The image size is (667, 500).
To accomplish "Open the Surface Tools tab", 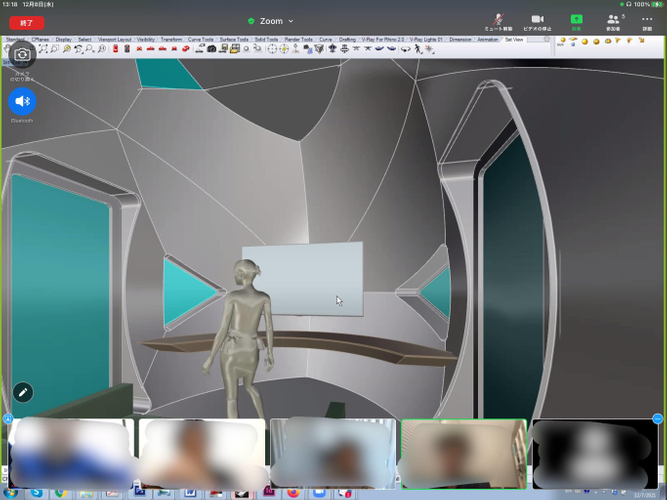I will pos(234,39).
